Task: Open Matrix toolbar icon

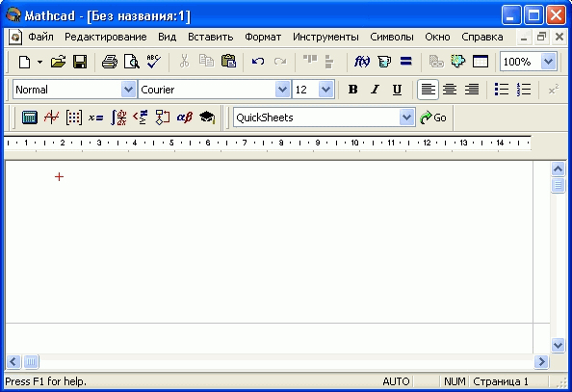Action: [74, 118]
